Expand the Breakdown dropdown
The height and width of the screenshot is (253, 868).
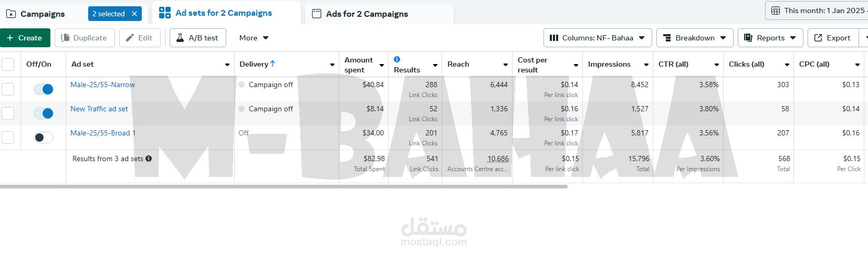(694, 38)
